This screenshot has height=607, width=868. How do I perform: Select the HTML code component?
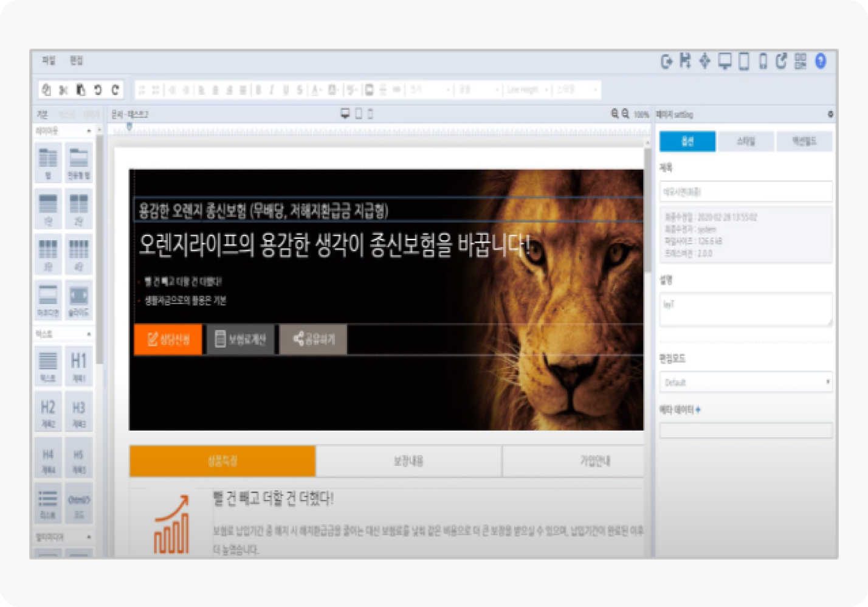(x=78, y=505)
